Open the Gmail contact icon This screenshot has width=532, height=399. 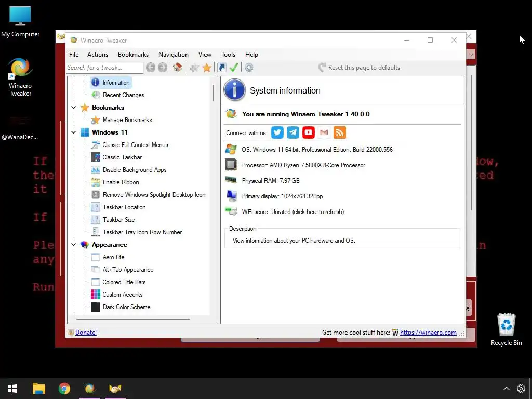(x=324, y=132)
